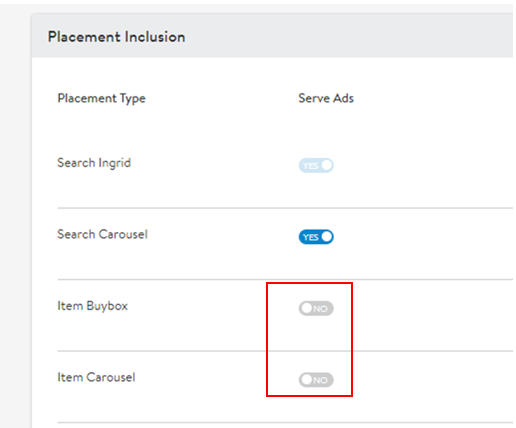Screen dimensions: 516x428
Task: Click the Search Carousel placement label
Action: click(x=102, y=234)
